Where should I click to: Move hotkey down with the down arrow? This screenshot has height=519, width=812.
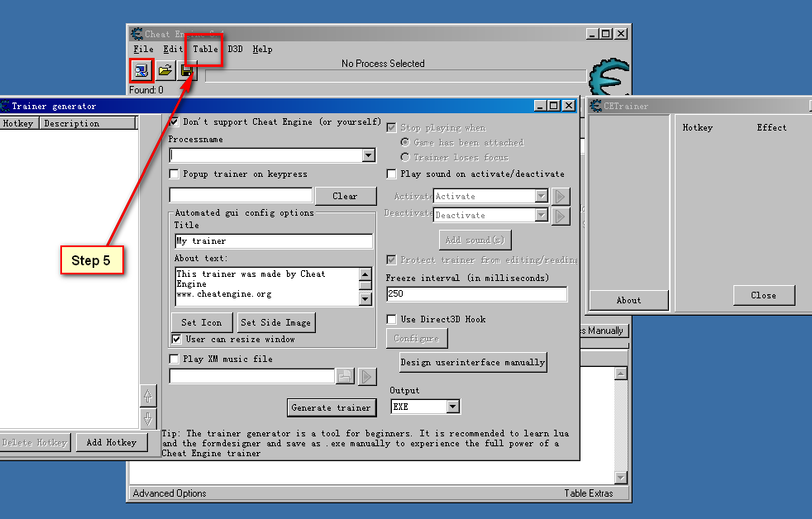pos(148,418)
